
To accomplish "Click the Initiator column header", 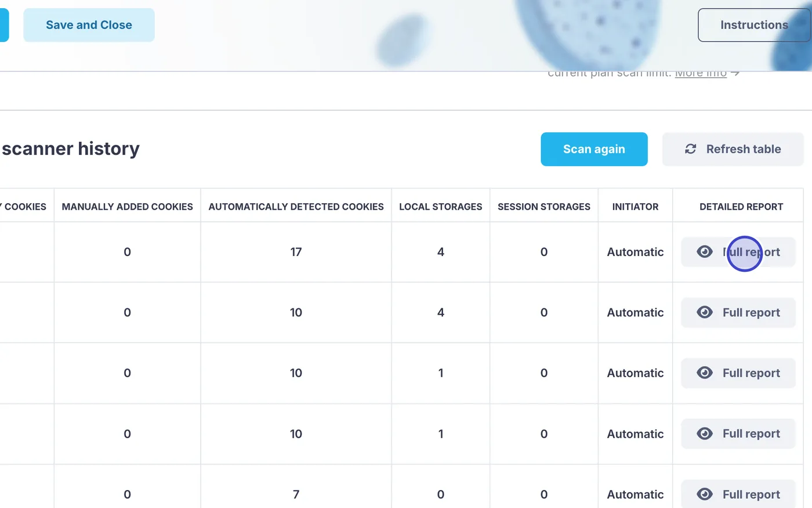I will (x=635, y=207).
